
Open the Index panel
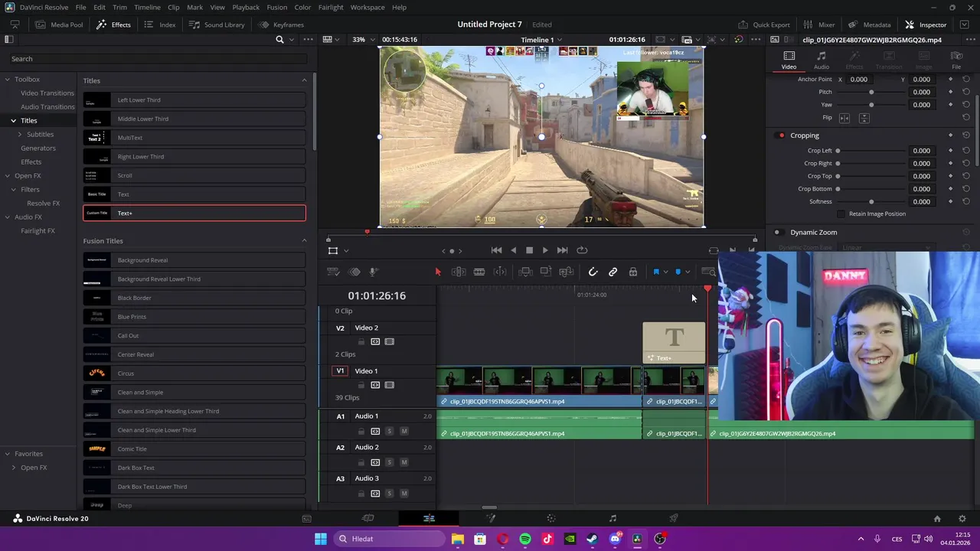click(x=160, y=24)
